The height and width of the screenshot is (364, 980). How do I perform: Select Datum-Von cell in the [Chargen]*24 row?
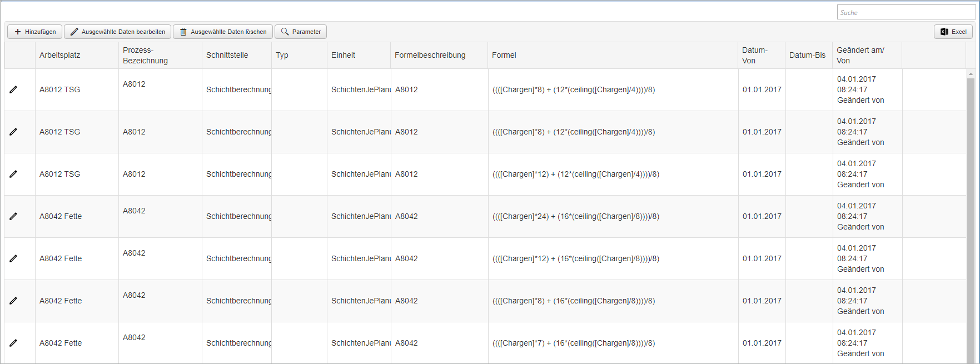pyautogui.click(x=762, y=216)
